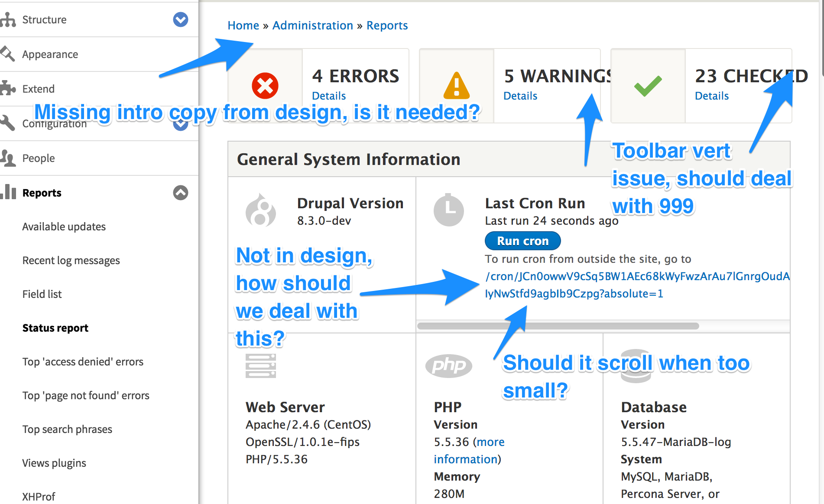This screenshot has width=824, height=504.
Task: Go to Home breadcrumb link
Action: click(243, 26)
